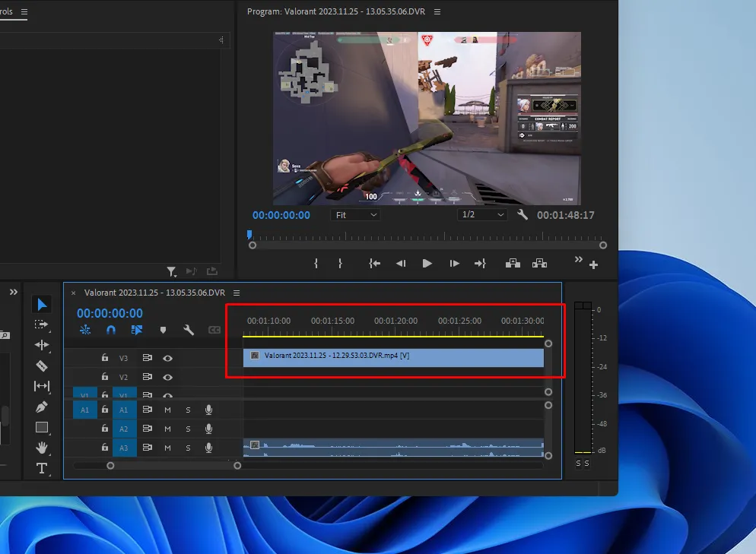Click the Lift button
The width and height of the screenshot is (756, 554).
point(513,263)
